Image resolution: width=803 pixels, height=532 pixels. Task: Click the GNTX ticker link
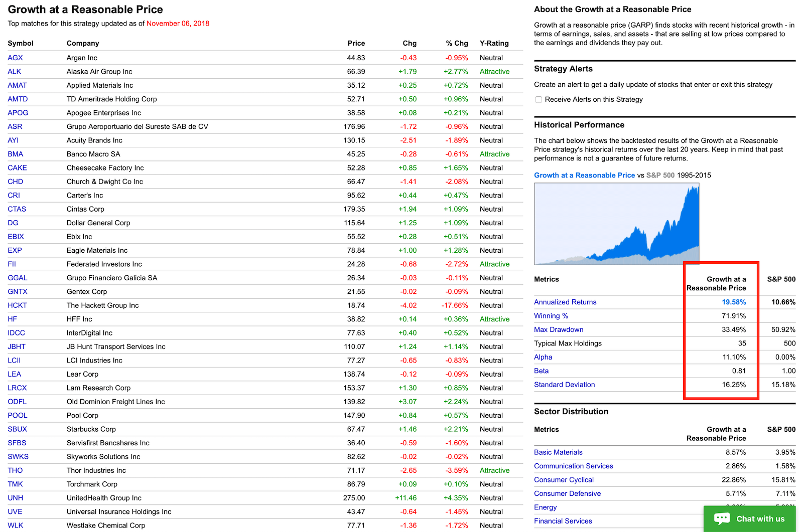[x=18, y=292]
